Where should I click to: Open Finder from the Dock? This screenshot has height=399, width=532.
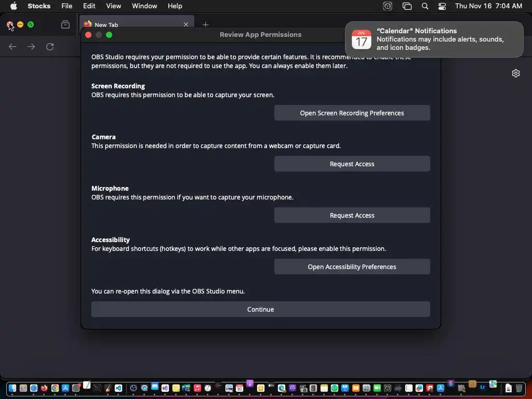[12, 388]
